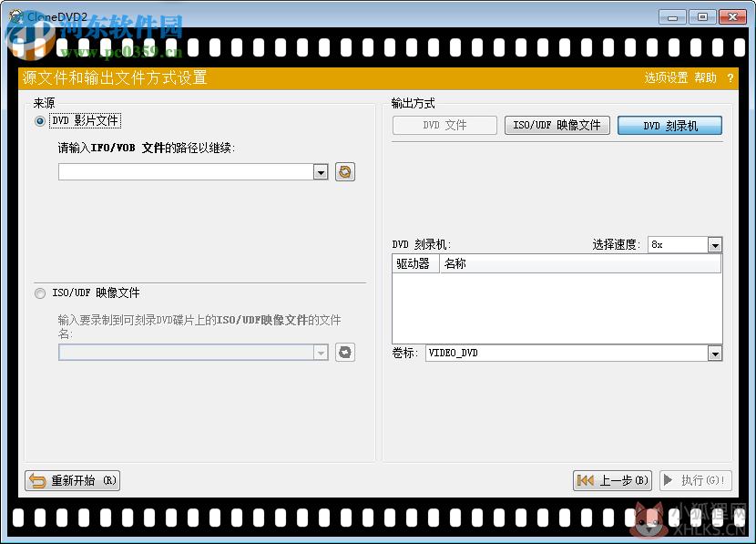Viewport: 756px width, 544px height.
Task: Click the question mark help icon
Action: pos(730,78)
